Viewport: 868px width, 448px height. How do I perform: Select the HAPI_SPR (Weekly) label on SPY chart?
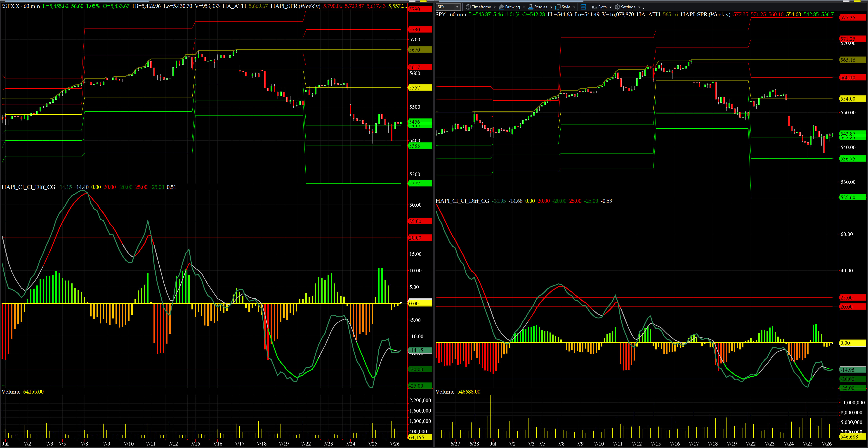[705, 14]
